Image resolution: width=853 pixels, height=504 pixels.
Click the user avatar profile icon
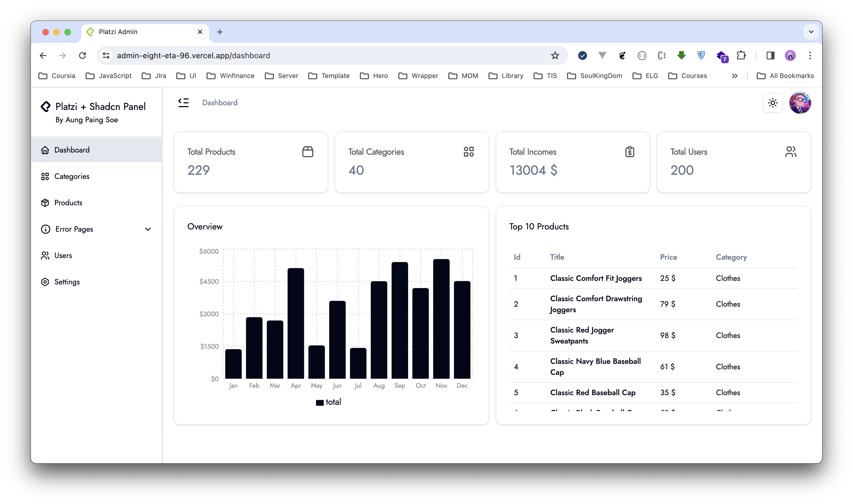click(x=801, y=103)
